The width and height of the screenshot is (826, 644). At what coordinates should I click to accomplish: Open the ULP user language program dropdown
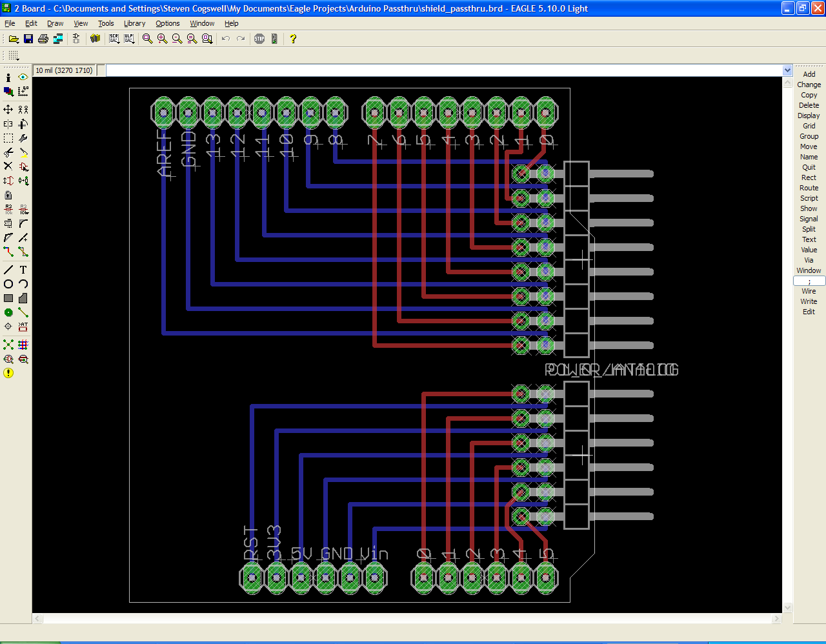(x=129, y=39)
